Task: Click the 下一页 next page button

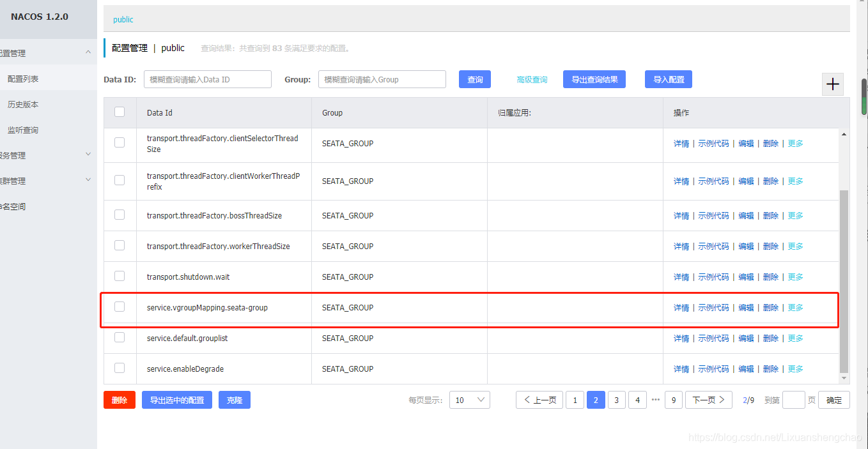Action: coord(708,400)
